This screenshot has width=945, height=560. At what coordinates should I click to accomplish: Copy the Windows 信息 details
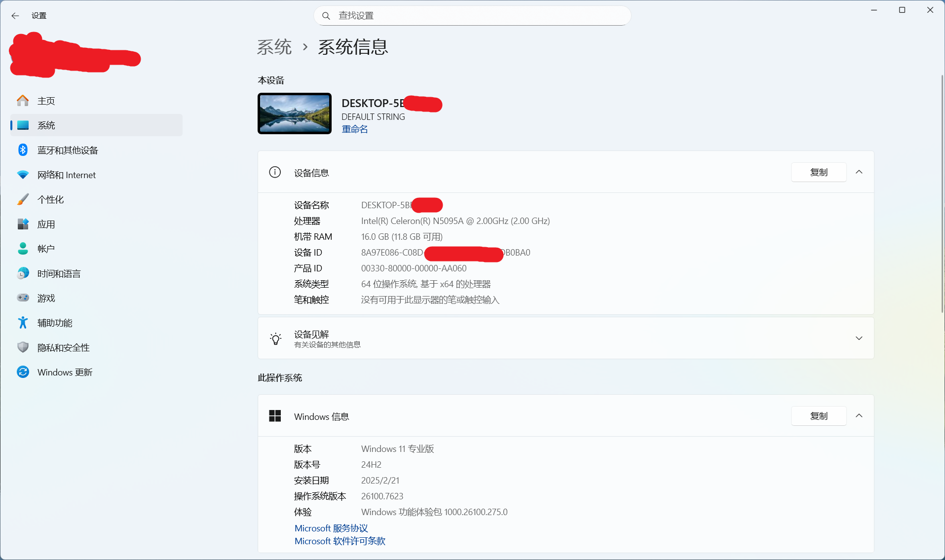pyautogui.click(x=819, y=416)
